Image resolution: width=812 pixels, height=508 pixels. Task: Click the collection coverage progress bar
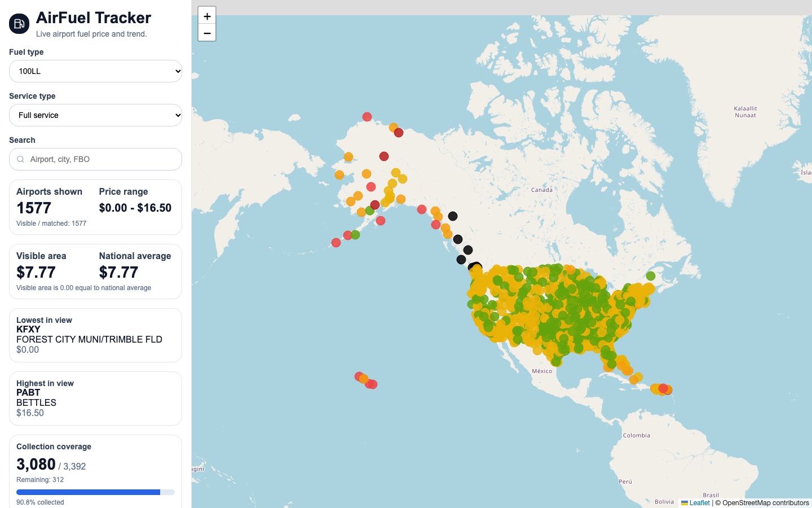95,492
